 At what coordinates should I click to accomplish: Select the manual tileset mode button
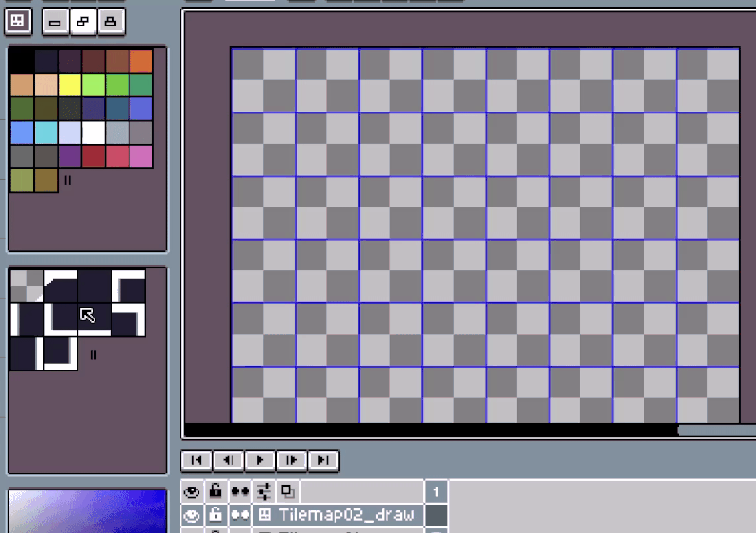tap(56, 20)
